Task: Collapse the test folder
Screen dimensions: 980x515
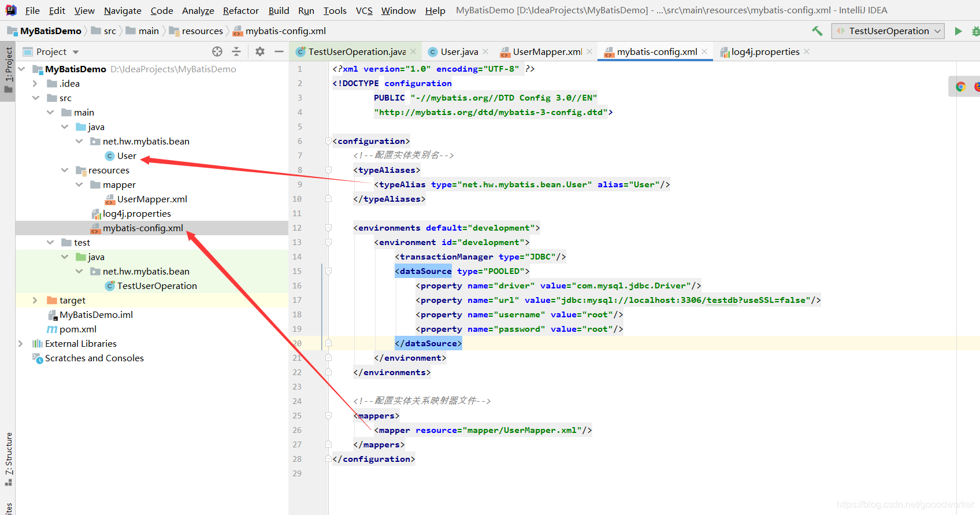Action: tap(50, 242)
